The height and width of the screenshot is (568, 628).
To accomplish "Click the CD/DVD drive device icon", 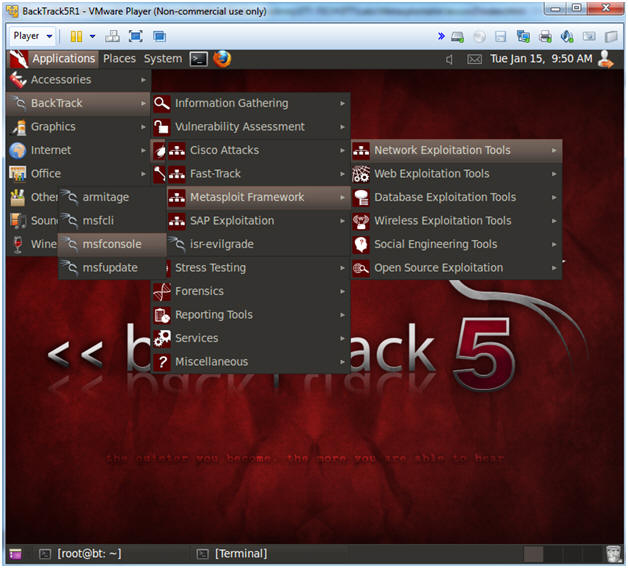I will pos(479,37).
